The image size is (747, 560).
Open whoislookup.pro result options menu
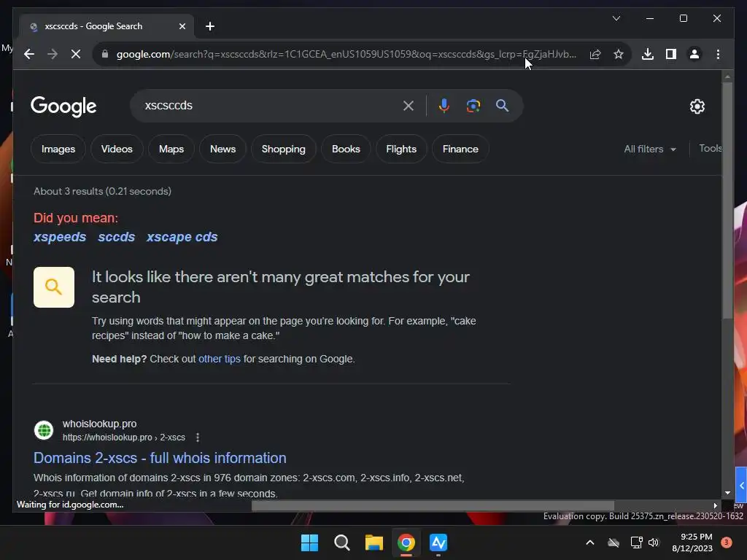[x=198, y=437]
